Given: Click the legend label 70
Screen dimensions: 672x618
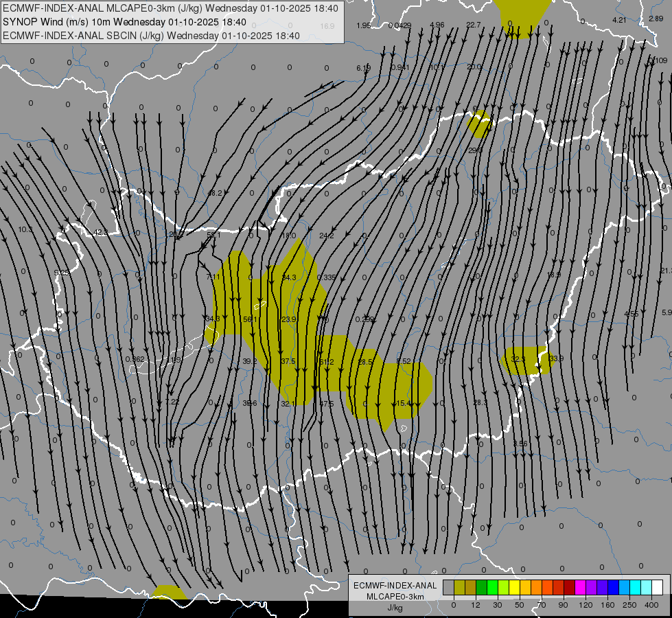Looking at the screenshot, I should 542,605.
